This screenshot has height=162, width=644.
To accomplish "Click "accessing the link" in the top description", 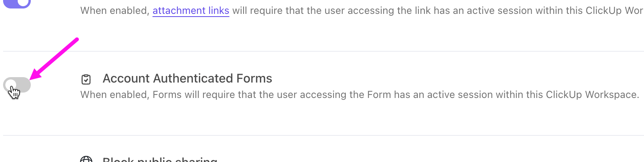I will (x=389, y=11).
